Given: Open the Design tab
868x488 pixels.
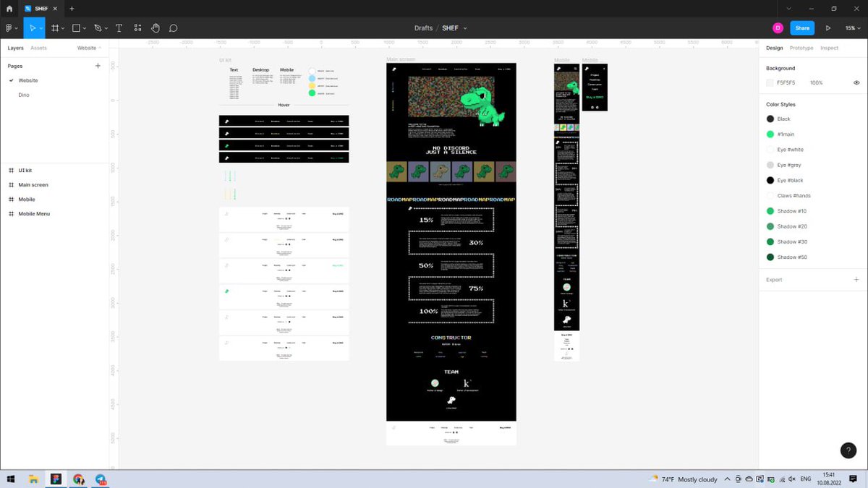Looking at the screenshot, I should (774, 48).
